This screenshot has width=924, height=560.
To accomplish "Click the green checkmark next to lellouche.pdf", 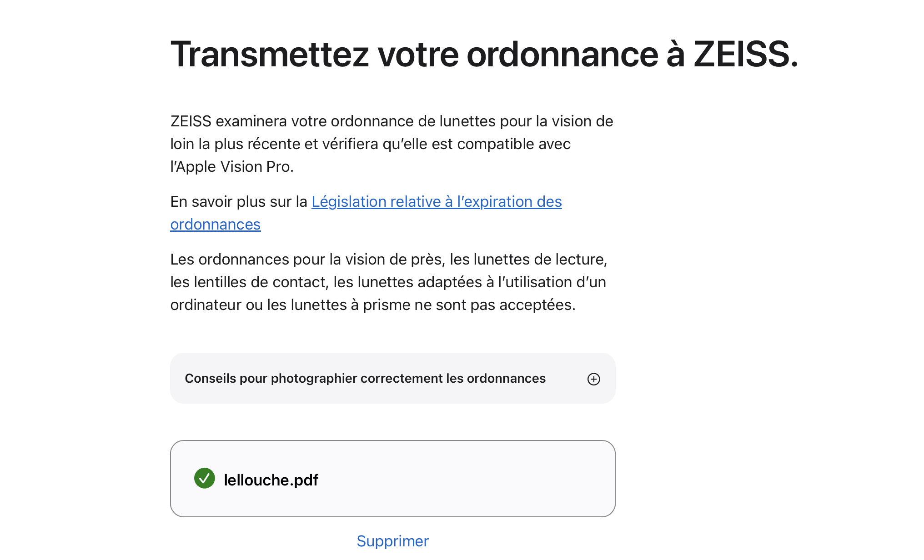I will 204,478.
